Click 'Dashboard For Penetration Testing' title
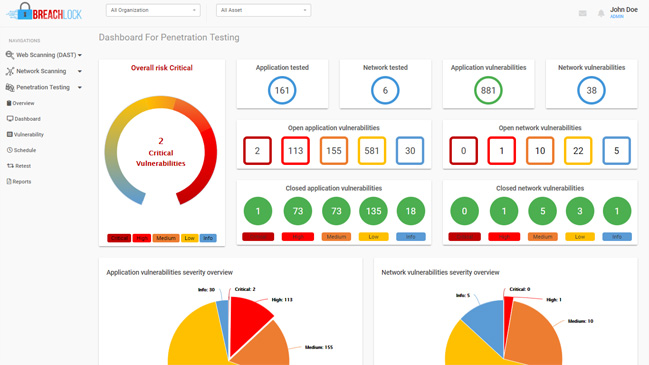 click(169, 37)
